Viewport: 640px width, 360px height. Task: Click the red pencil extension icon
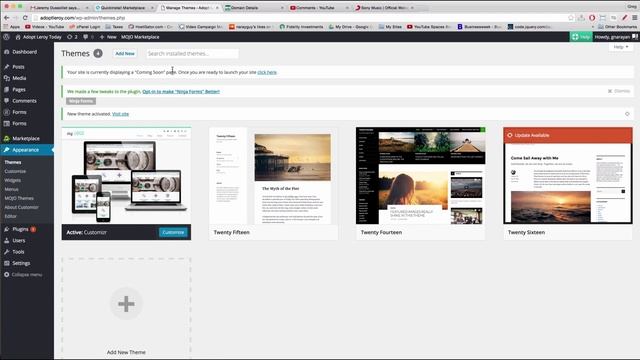pos(624,18)
